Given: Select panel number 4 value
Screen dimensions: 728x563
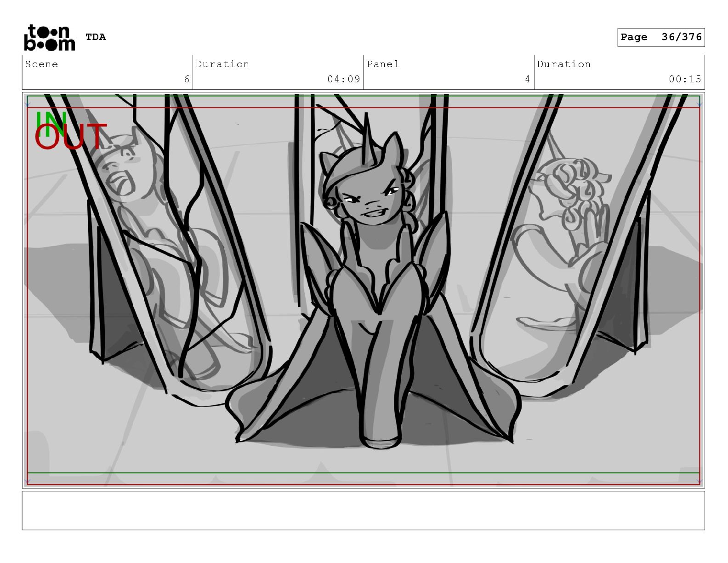Looking at the screenshot, I should point(528,79).
